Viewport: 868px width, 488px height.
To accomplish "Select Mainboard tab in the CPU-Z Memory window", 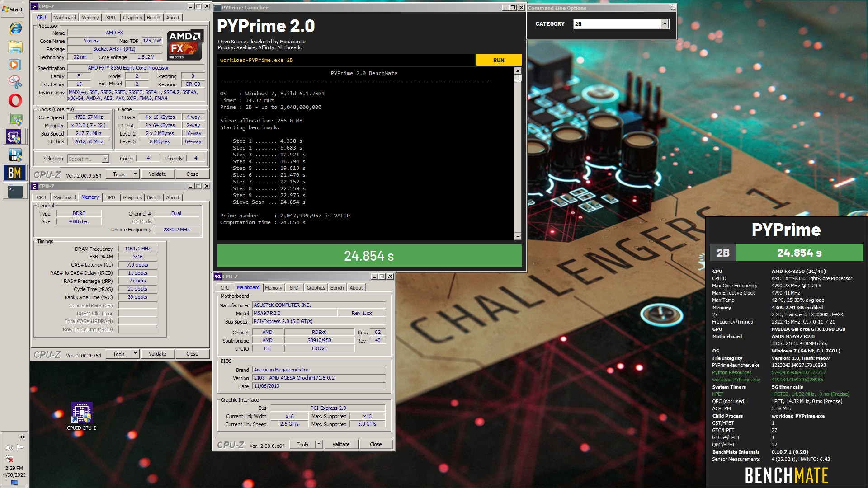I will click(x=65, y=197).
